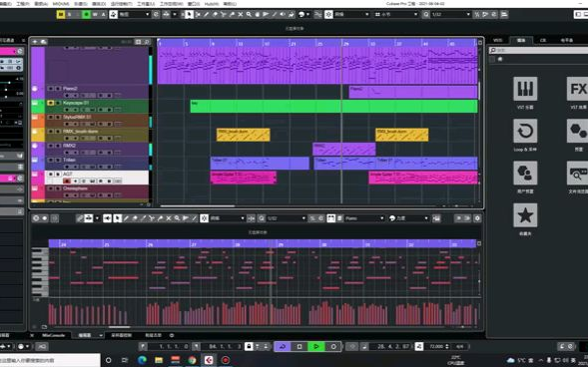Select the Mute X tool in top toolbar

tap(241, 15)
